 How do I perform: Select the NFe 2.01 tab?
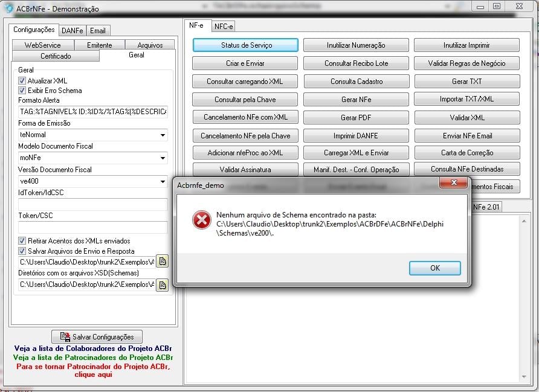[x=486, y=207]
